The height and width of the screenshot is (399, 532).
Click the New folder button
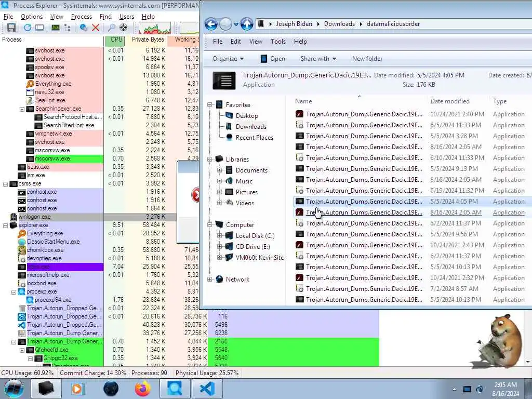pyautogui.click(x=367, y=59)
